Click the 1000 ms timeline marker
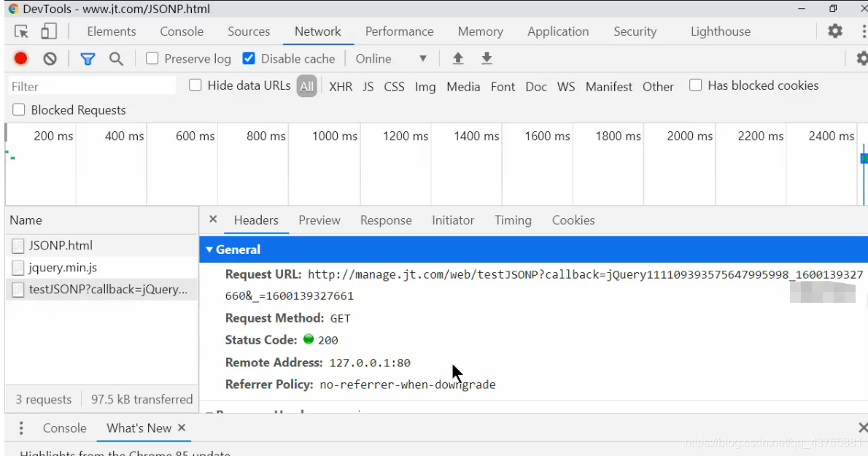 coord(334,136)
